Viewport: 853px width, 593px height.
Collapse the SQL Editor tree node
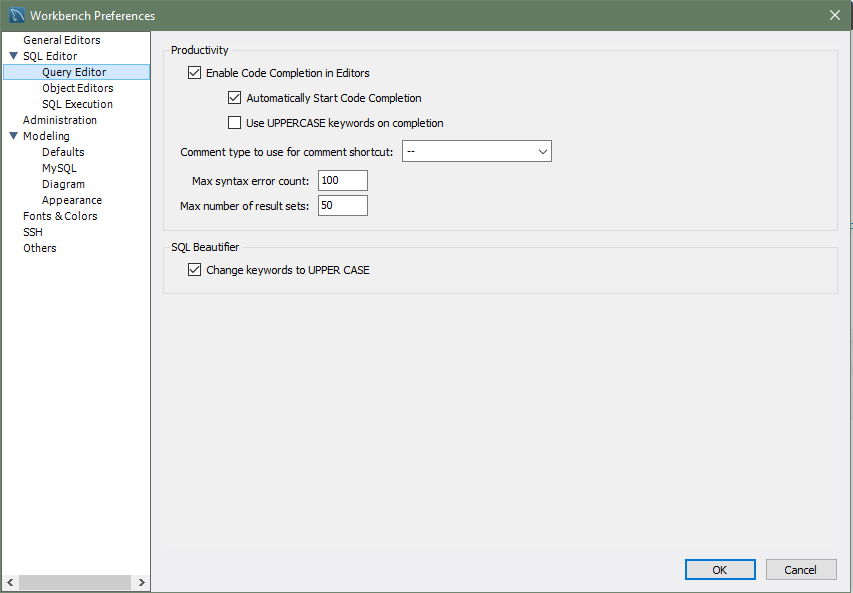[13, 56]
